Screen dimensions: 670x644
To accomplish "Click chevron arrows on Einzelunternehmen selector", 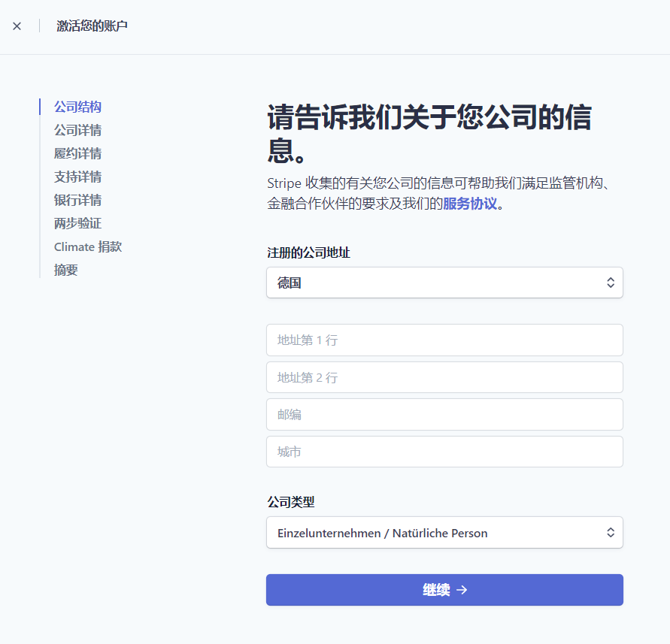I will [611, 533].
